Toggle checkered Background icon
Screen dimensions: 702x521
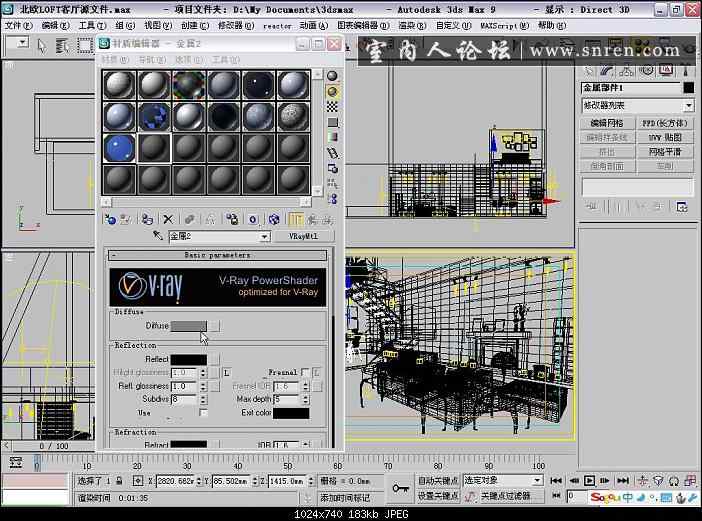[x=332, y=107]
